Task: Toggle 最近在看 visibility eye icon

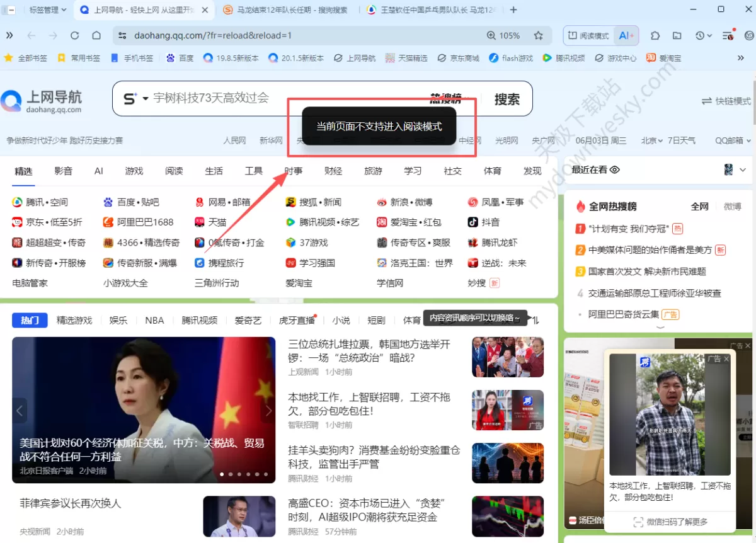Action: 615,169
